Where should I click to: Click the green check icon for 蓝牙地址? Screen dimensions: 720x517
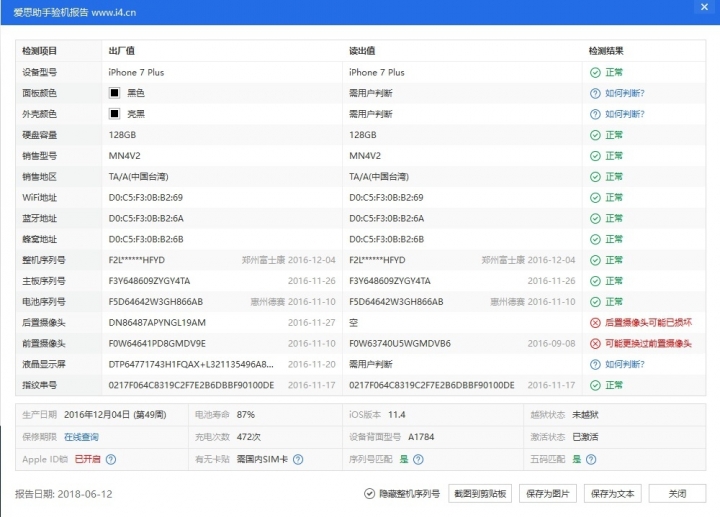coord(595,219)
